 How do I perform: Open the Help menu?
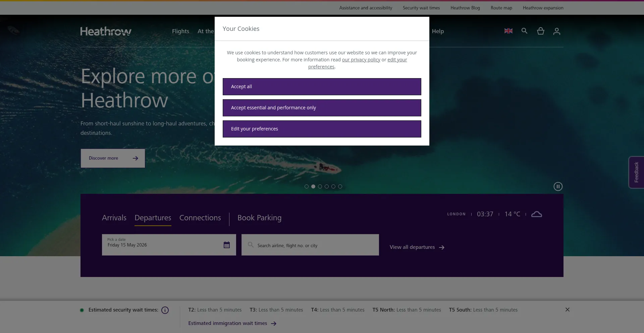[x=438, y=31]
